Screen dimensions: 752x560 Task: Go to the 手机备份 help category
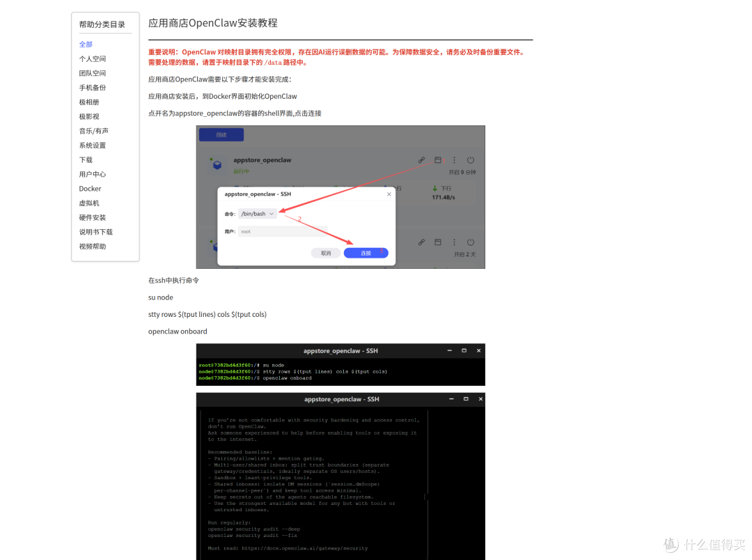[93, 87]
